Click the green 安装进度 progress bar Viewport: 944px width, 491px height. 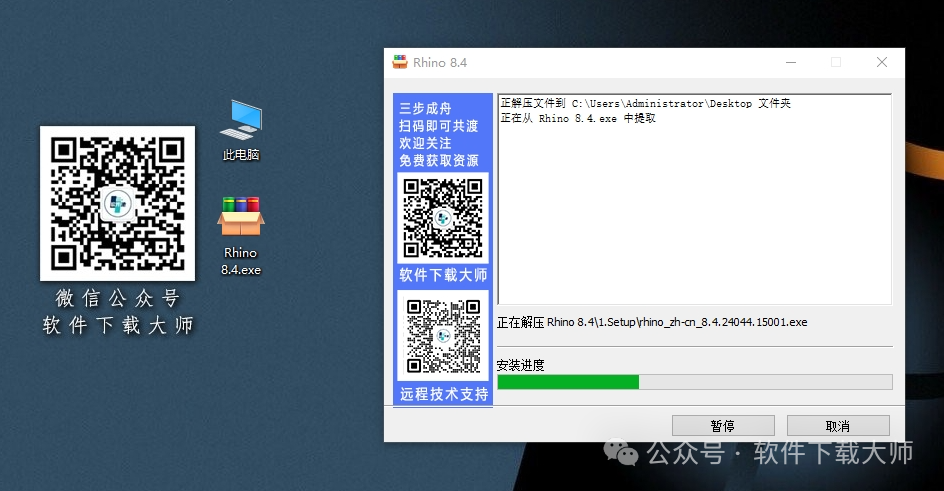695,382
